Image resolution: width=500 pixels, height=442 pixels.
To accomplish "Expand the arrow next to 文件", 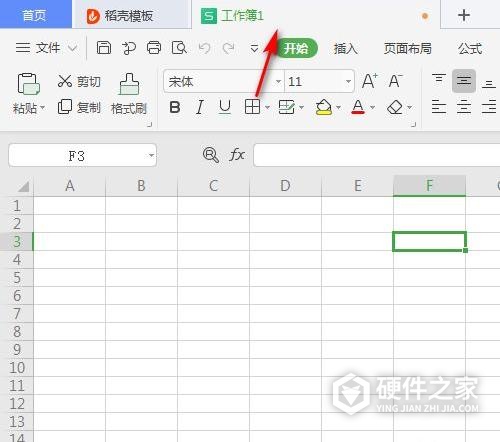I will pyautogui.click(x=72, y=49).
